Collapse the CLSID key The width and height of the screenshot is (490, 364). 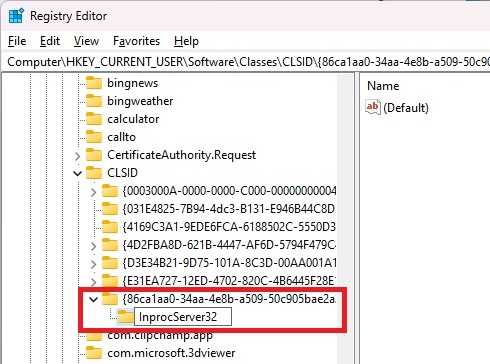click(x=77, y=173)
